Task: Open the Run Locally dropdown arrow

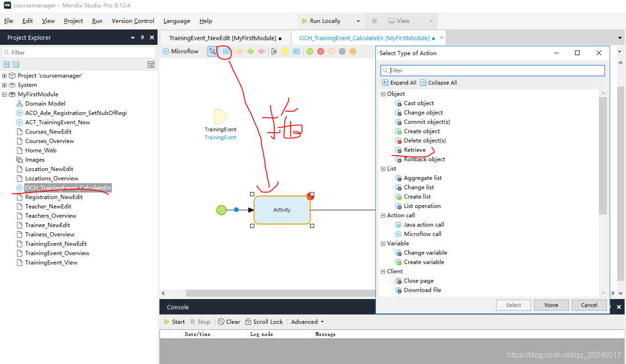Action: pyautogui.click(x=358, y=21)
